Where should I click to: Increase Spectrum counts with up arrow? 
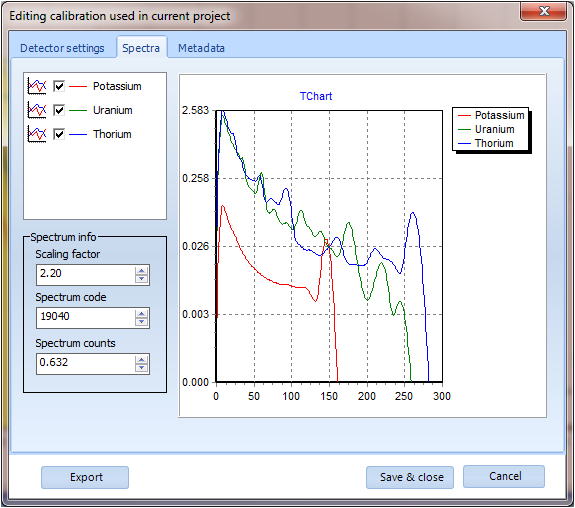pos(142,360)
